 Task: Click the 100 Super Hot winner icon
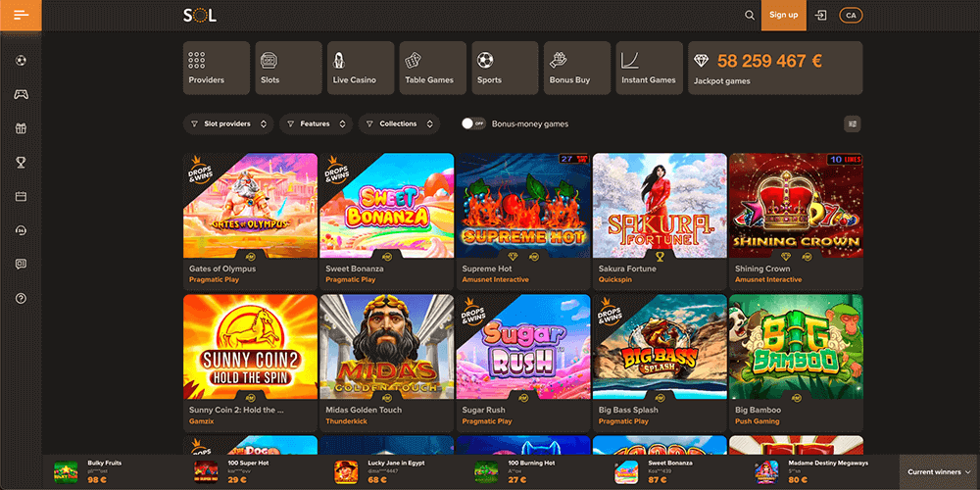[x=206, y=472]
